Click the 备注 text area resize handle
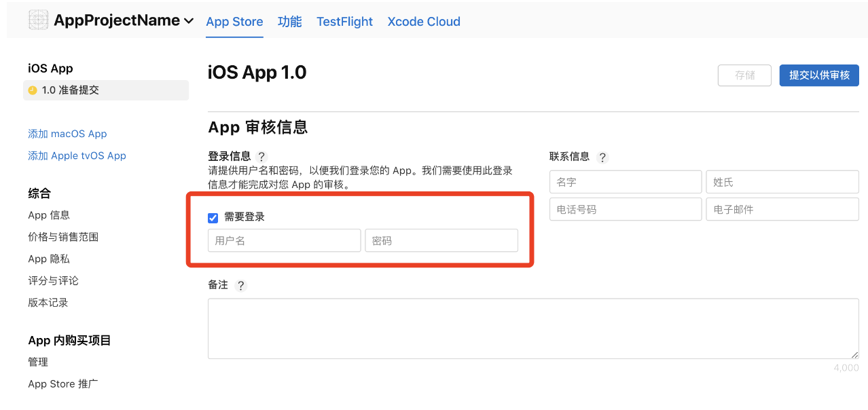This screenshot has height=410, width=868. (x=855, y=355)
